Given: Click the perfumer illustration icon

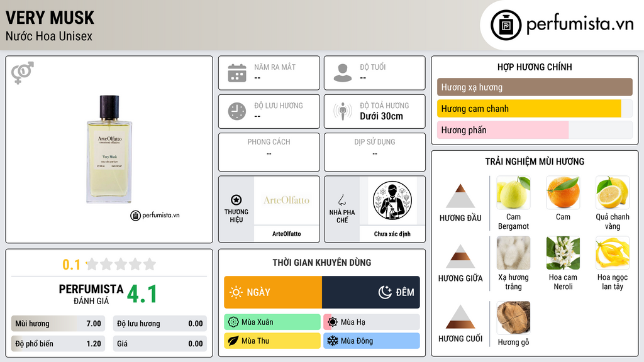Looking at the screenshot, I should pyautogui.click(x=392, y=200).
